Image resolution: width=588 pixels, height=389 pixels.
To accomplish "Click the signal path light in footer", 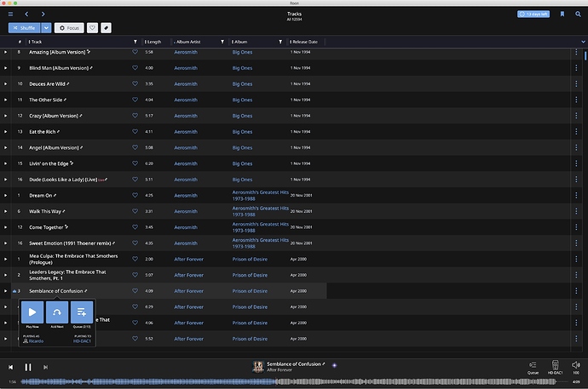I will point(335,365).
